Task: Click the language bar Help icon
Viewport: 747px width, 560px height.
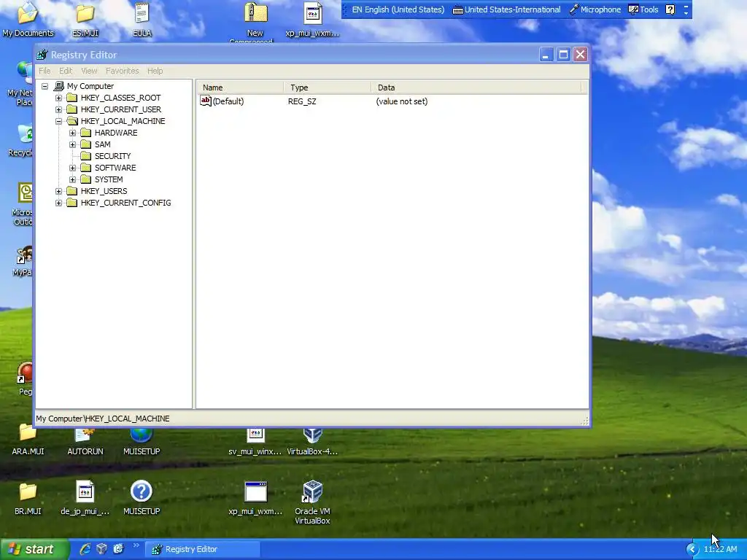Action: click(670, 9)
